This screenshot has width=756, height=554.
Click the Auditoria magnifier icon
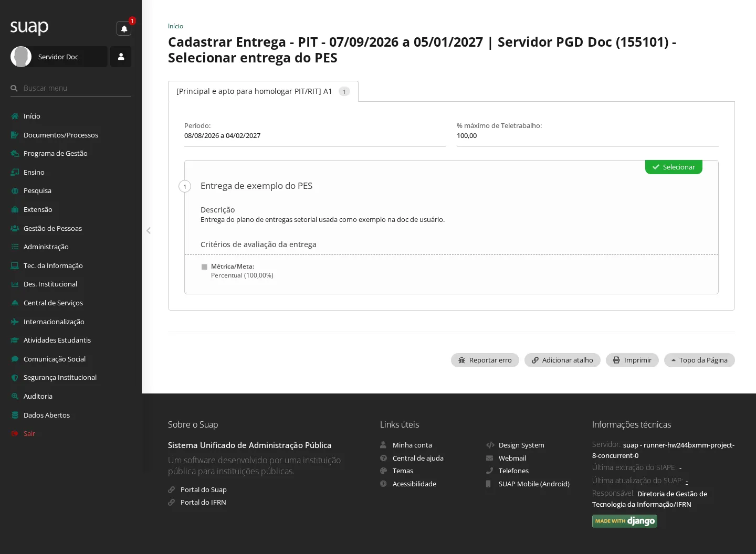[x=15, y=396]
